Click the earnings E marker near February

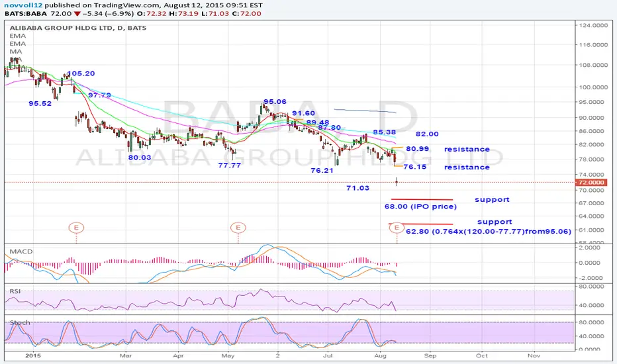click(x=76, y=228)
